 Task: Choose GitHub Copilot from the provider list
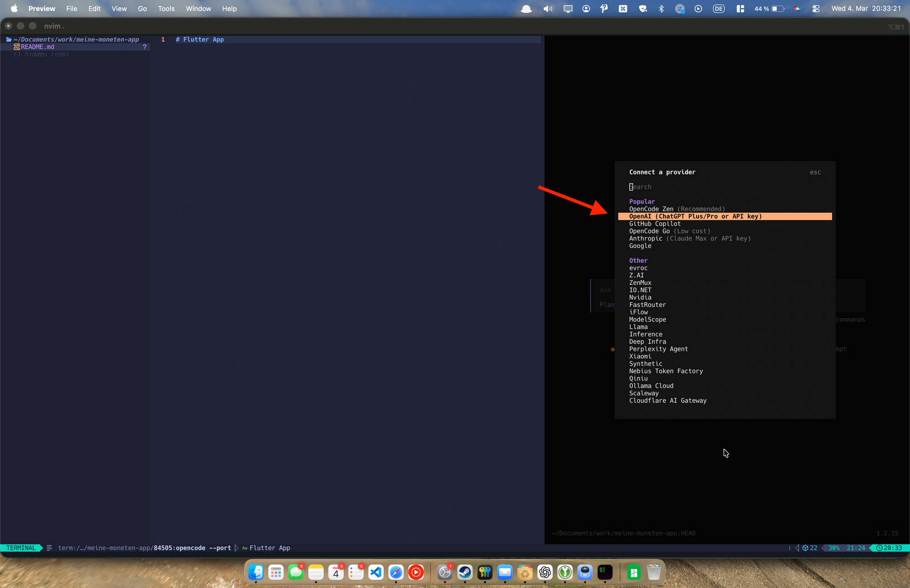[655, 224]
